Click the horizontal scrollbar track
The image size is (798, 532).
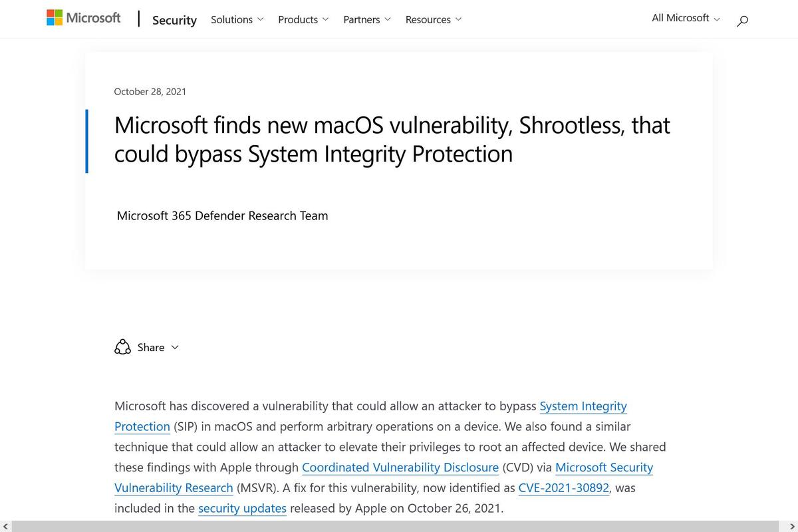(x=399, y=527)
